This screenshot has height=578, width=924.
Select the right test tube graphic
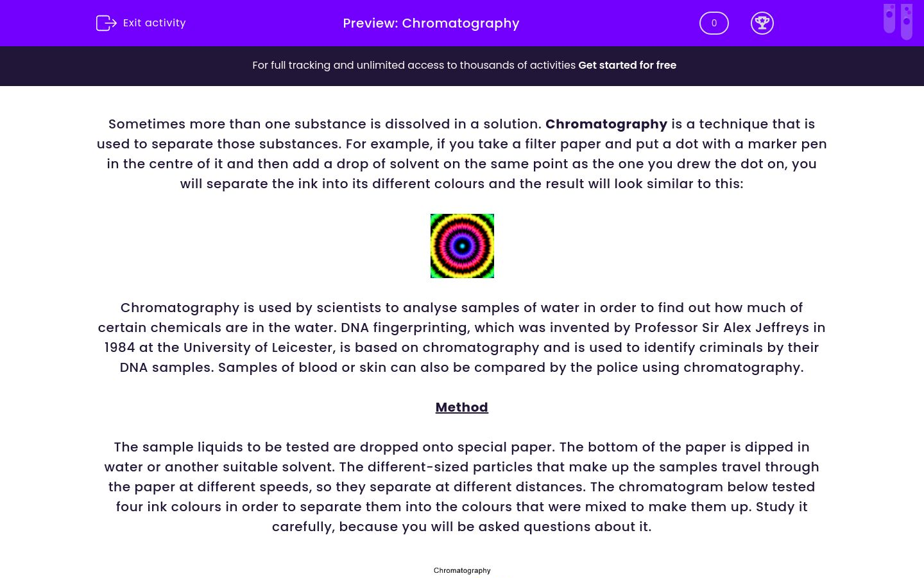tap(906, 21)
